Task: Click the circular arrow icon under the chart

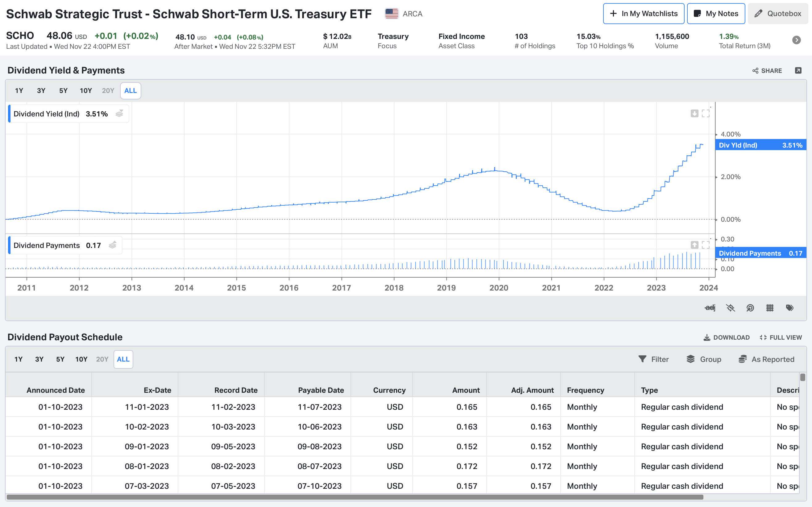Action: click(x=750, y=308)
